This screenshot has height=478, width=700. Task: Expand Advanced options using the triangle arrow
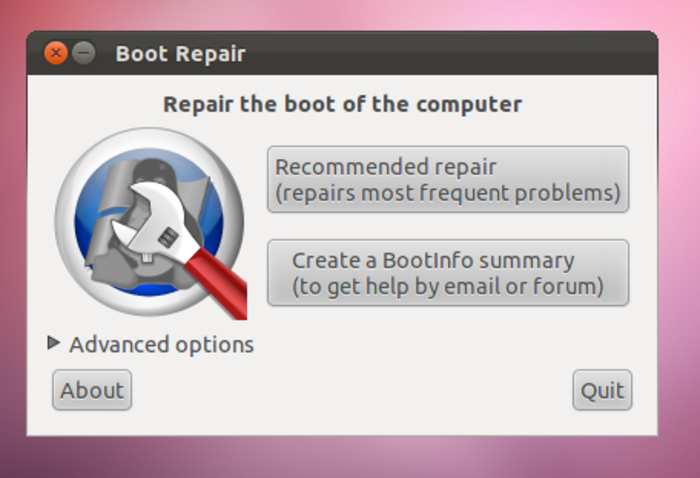pos(54,343)
